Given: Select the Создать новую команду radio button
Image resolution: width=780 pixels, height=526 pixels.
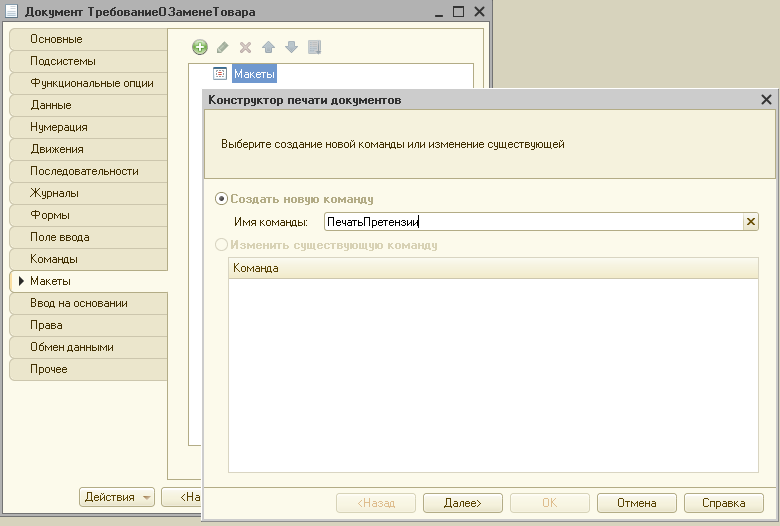Looking at the screenshot, I should coord(222,199).
